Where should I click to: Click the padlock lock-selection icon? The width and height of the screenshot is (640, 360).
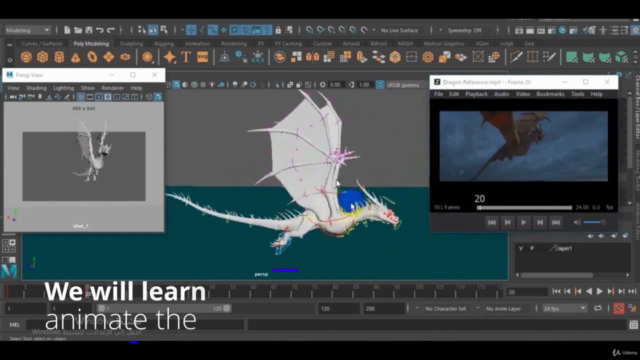(278, 30)
